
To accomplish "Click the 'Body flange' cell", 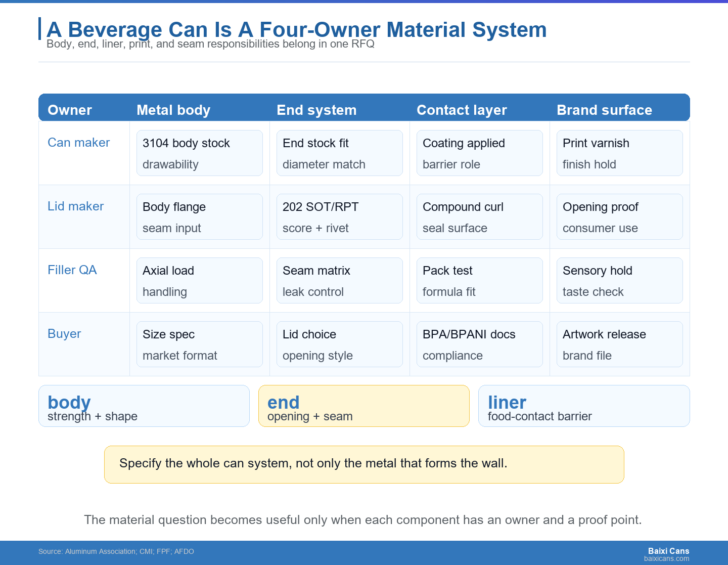I will [x=200, y=217].
